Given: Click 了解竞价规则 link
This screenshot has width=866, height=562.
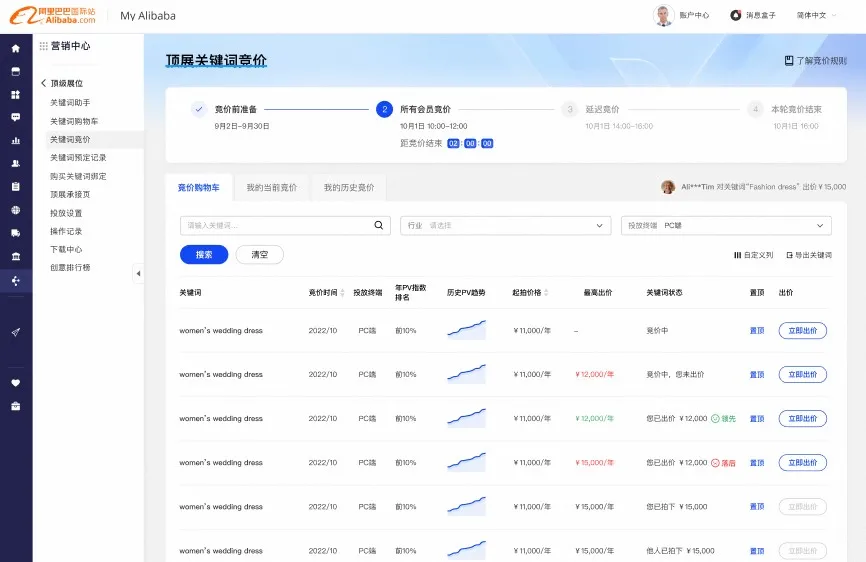Looking at the screenshot, I should [815, 61].
